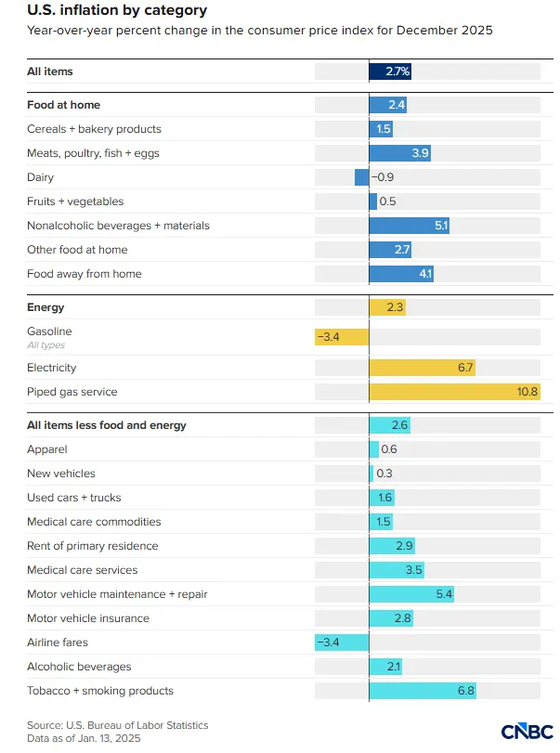Select the Piped gas service 10.8 bar
The height and width of the screenshot is (753, 560).
(454, 392)
